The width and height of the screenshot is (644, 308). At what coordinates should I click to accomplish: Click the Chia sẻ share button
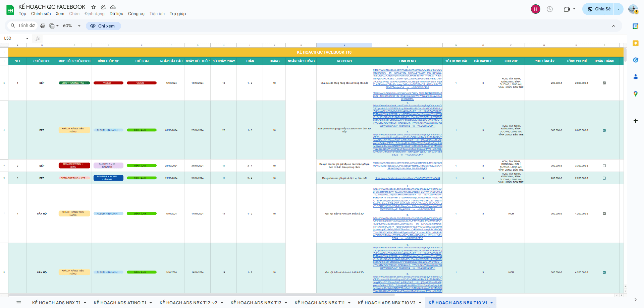tap(599, 9)
